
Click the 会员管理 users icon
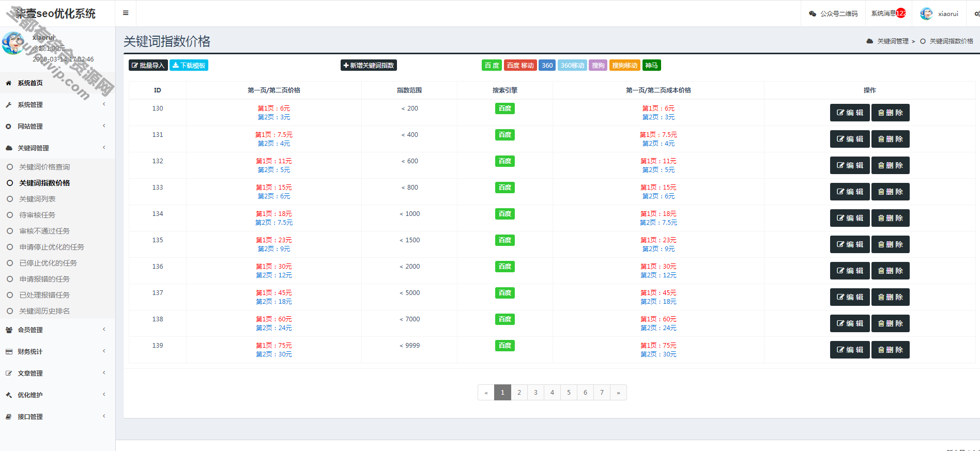pos(9,330)
